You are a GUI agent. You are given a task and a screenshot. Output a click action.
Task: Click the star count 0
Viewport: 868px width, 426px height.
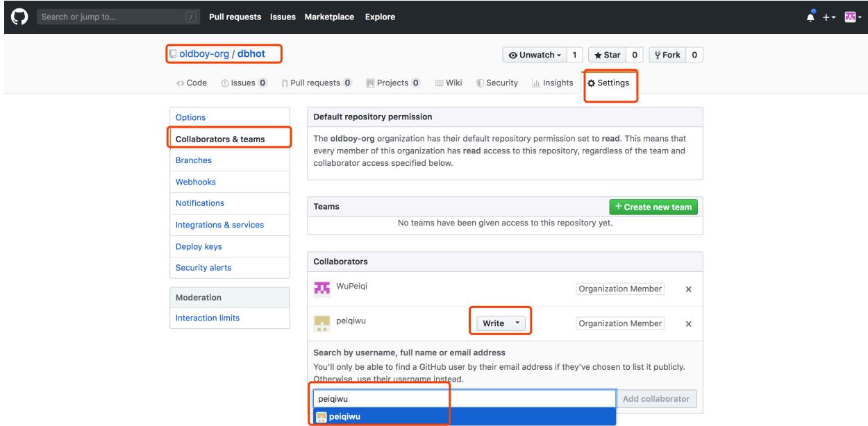click(x=634, y=54)
